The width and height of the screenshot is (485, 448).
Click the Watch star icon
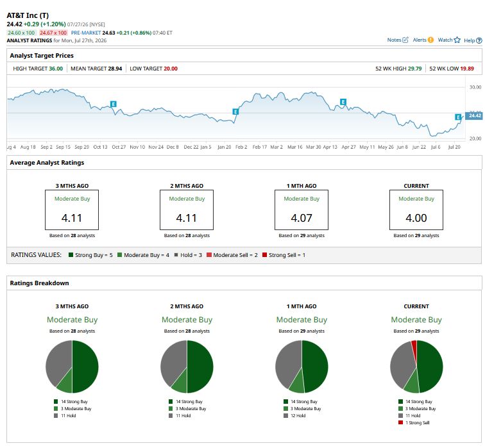457,40
